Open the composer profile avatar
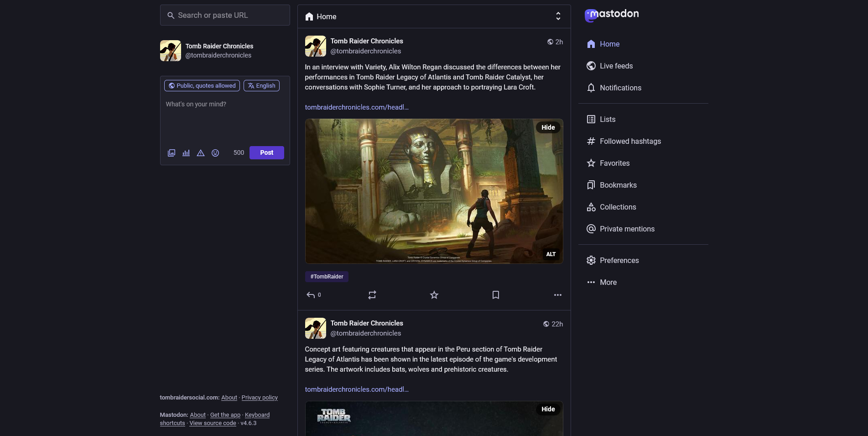868x436 pixels. tap(171, 51)
